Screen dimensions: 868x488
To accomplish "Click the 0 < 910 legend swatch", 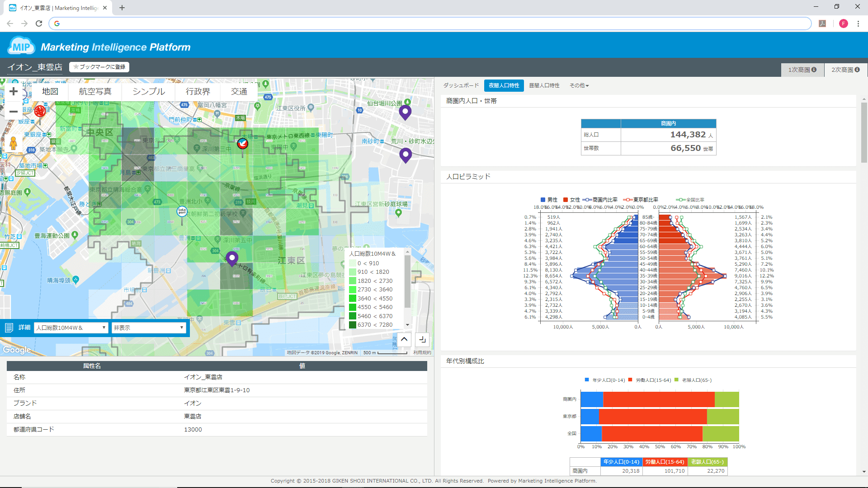I will (353, 263).
